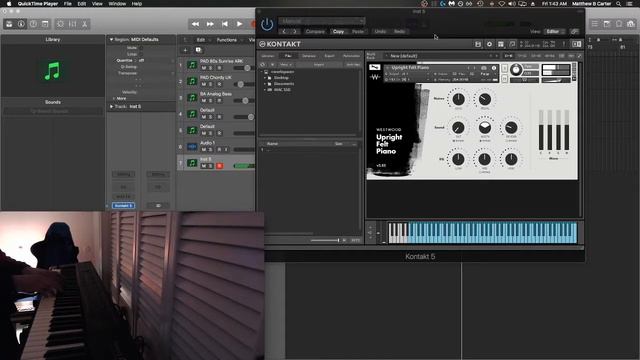Switch to Files tab in Kontakt browser
This screenshot has height=360, width=640.
pyautogui.click(x=288, y=56)
